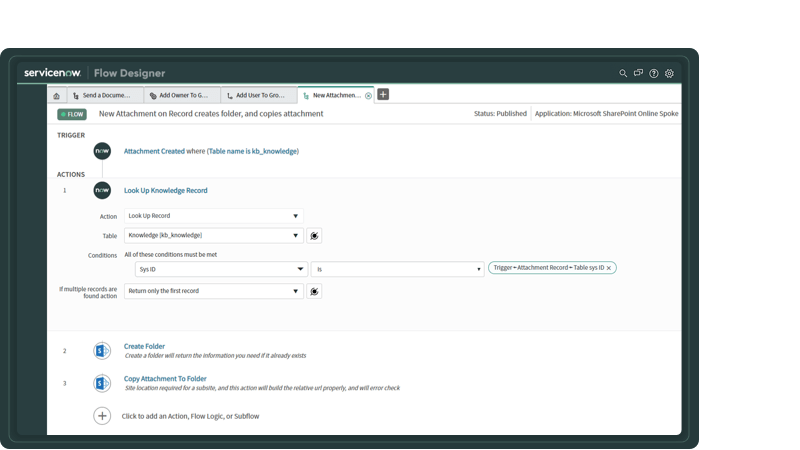Click the green FLOW badge
The width and height of the screenshot is (800, 450).
(x=72, y=114)
